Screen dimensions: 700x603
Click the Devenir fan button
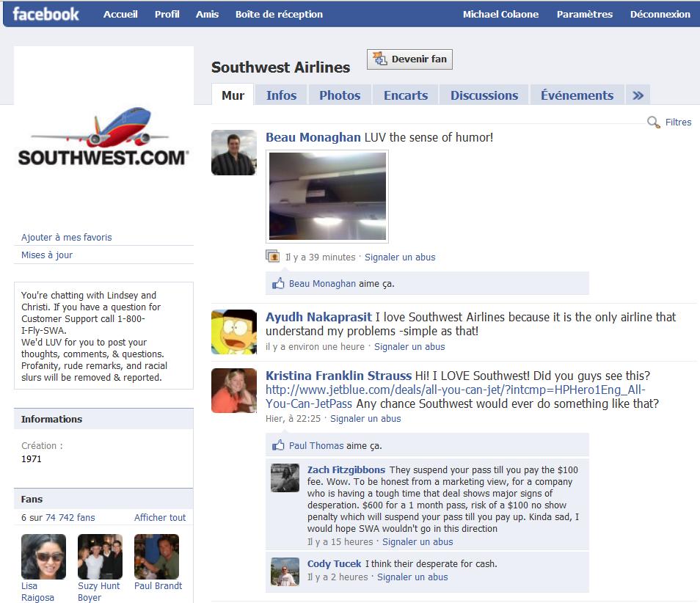pyautogui.click(x=410, y=59)
